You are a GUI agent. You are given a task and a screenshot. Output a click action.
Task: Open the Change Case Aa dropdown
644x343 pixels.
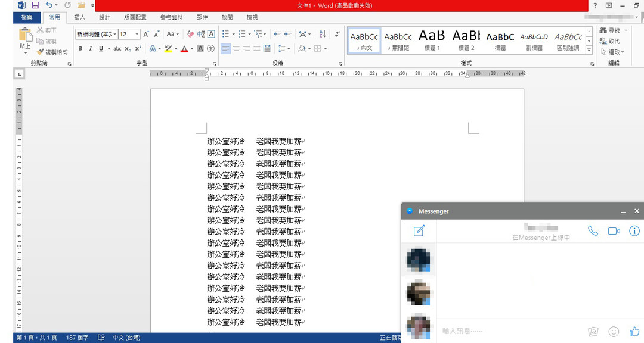(x=173, y=34)
